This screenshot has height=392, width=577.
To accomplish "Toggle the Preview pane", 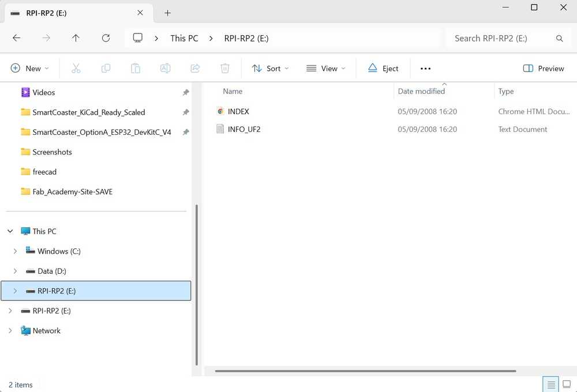I will pyautogui.click(x=543, y=69).
